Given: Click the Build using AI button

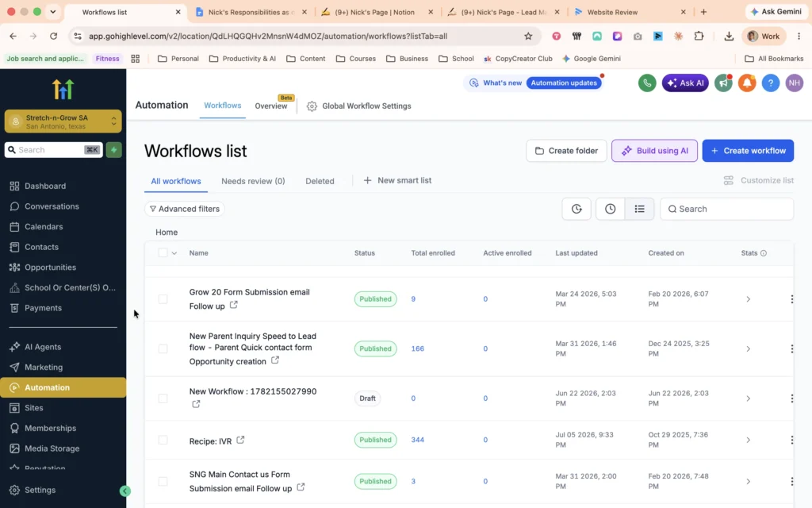Looking at the screenshot, I should coord(654,151).
